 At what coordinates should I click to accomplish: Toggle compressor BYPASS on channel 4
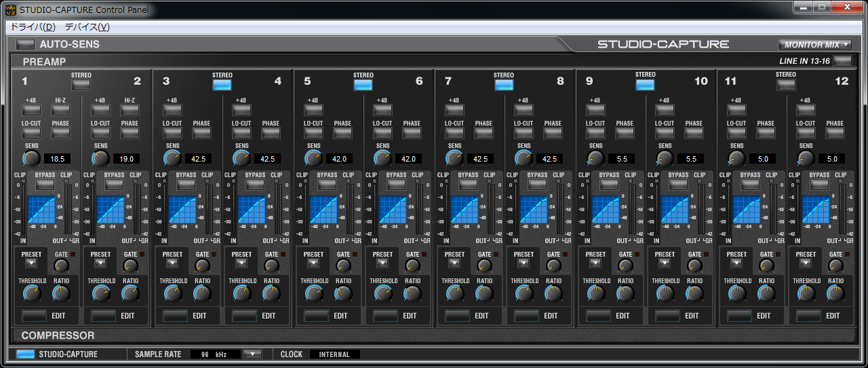(255, 184)
